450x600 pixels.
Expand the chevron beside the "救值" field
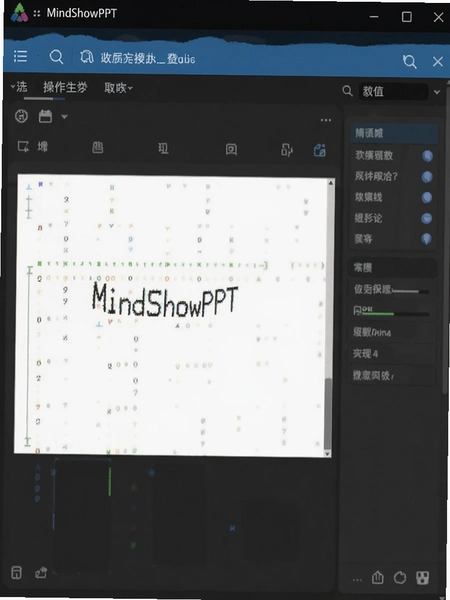437,92
